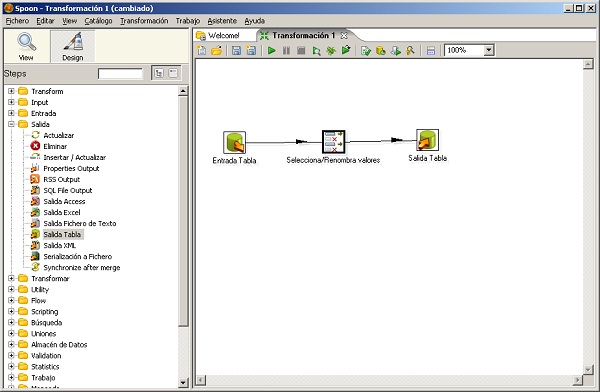Click canvas horizontal scroll left arrow
The image size is (600, 392).
[201, 380]
